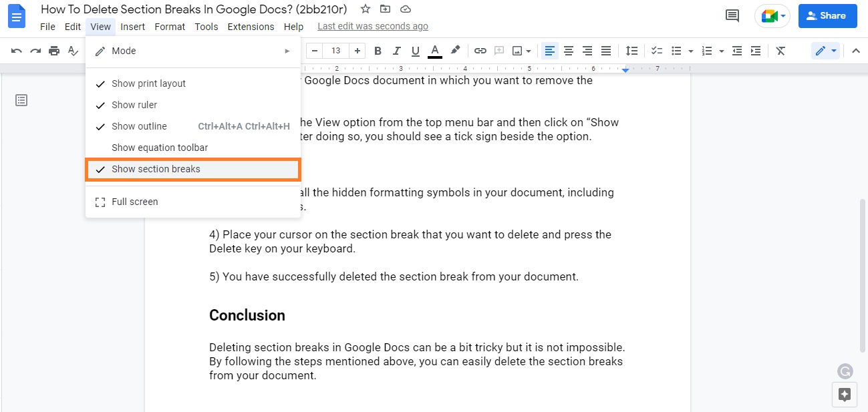
Task: Disable Show ruler in the View menu
Action: point(134,105)
